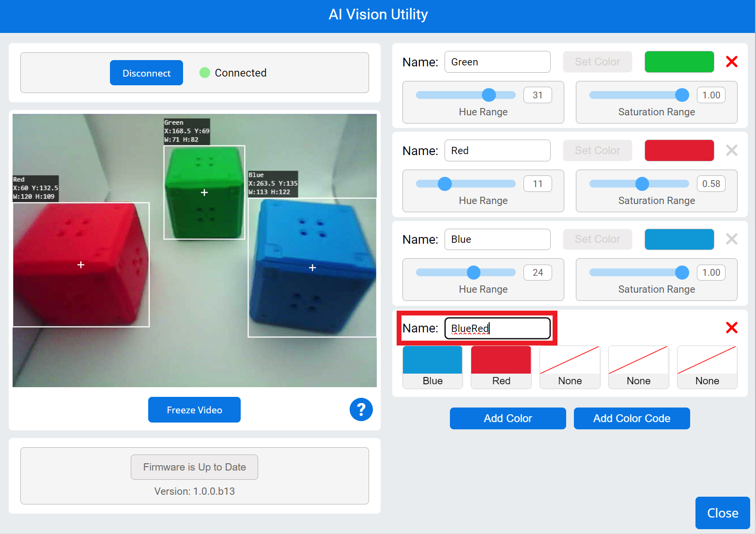The height and width of the screenshot is (534, 756).
Task: Click the blue cube in video
Action: (312, 267)
